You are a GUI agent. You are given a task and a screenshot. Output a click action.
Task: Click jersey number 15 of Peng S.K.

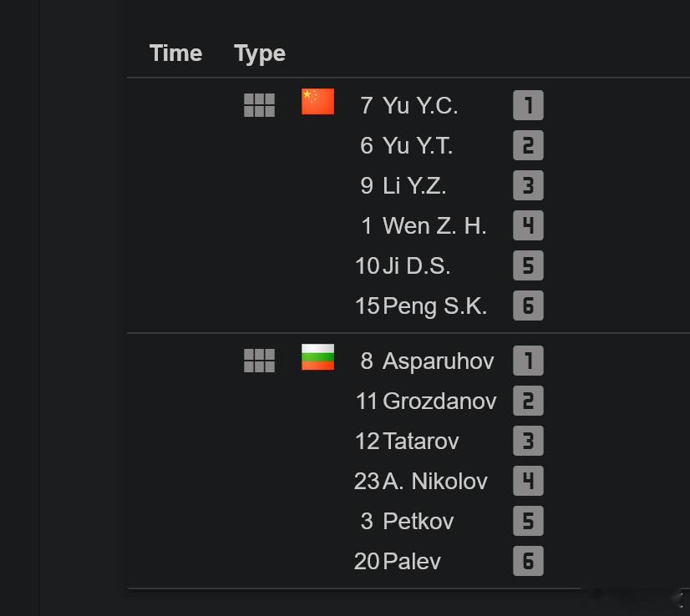[367, 306]
